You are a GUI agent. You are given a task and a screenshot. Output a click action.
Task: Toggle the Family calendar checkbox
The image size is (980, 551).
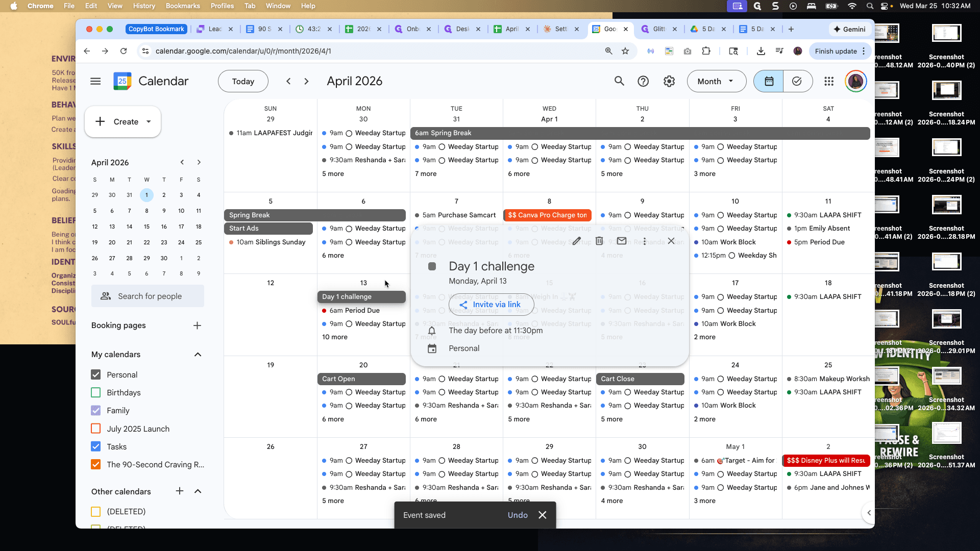point(95,410)
